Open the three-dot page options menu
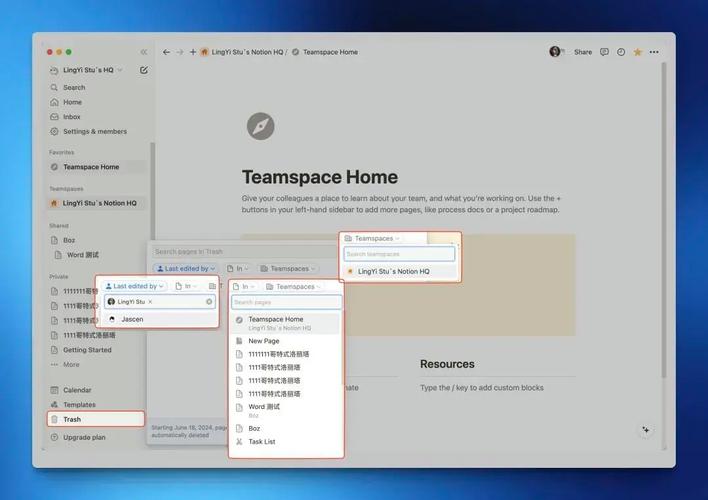708x500 pixels. pos(654,52)
